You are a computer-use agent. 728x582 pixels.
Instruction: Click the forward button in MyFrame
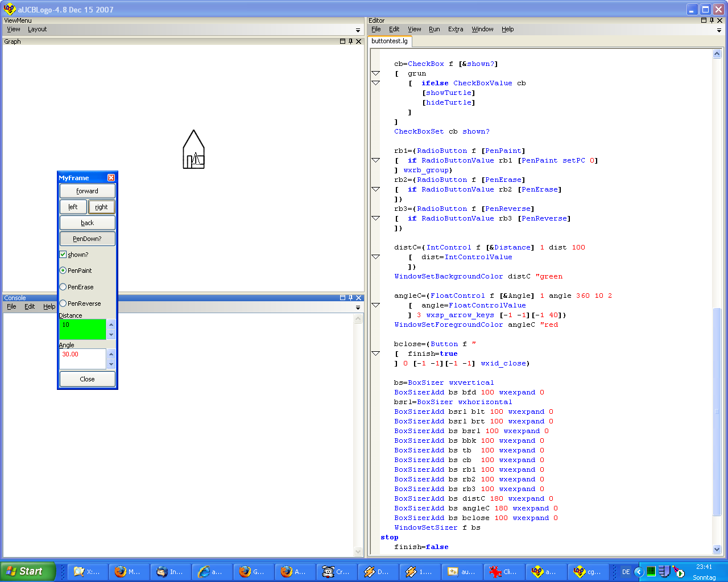tap(88, 191)
